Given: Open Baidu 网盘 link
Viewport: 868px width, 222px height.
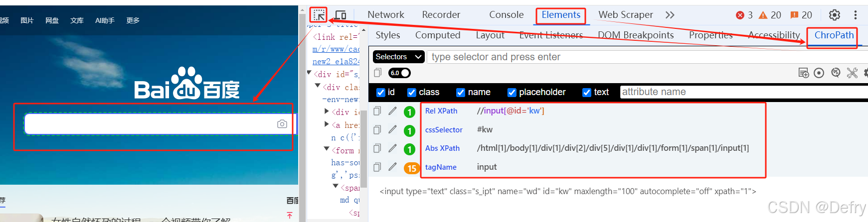Looking at the screenshot, I should pyautogui.click(x=52, y=20).
